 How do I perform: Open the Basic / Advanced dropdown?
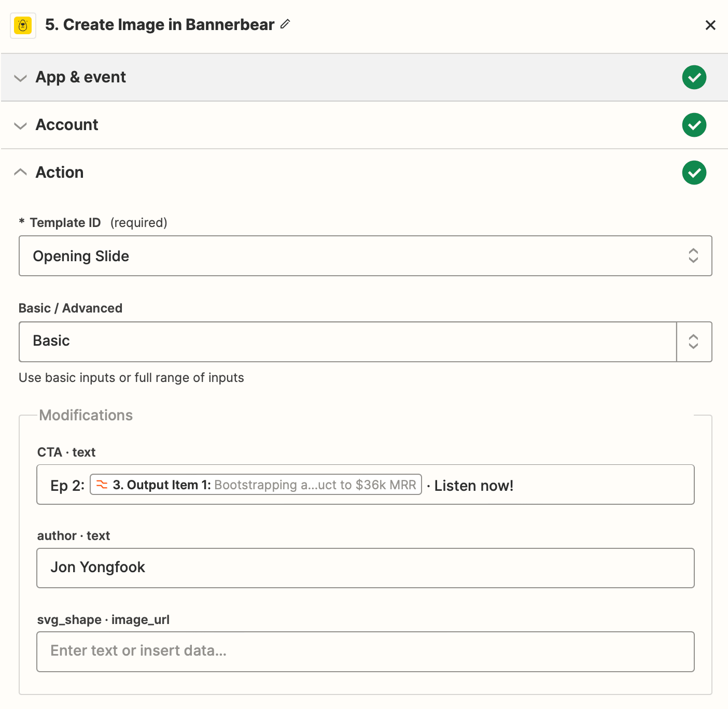[347, 342]
